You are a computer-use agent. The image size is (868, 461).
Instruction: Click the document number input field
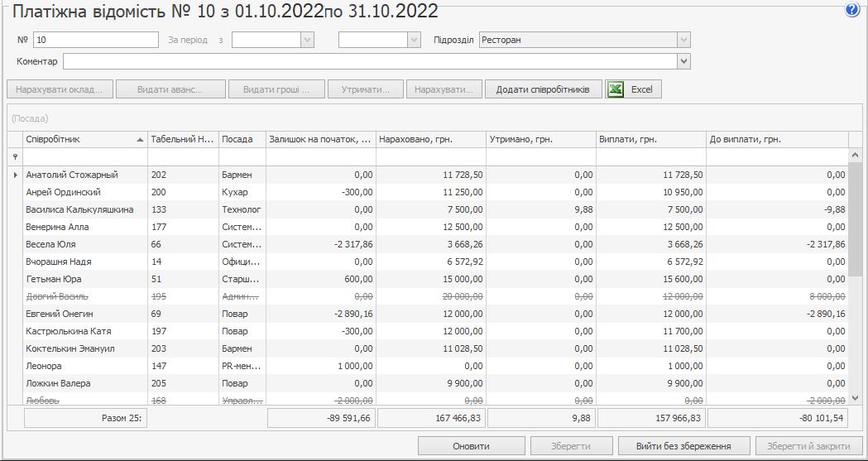(95, 40)
